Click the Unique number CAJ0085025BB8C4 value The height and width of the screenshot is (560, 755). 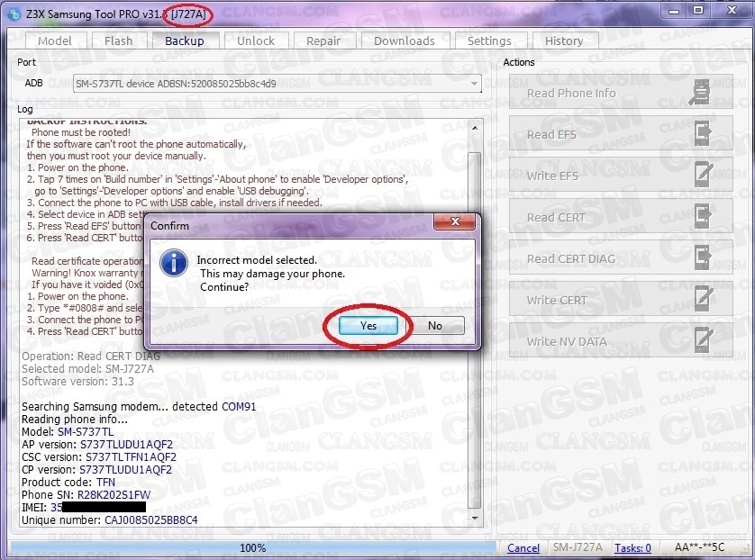pyautogui.click(x=150, y=520)
